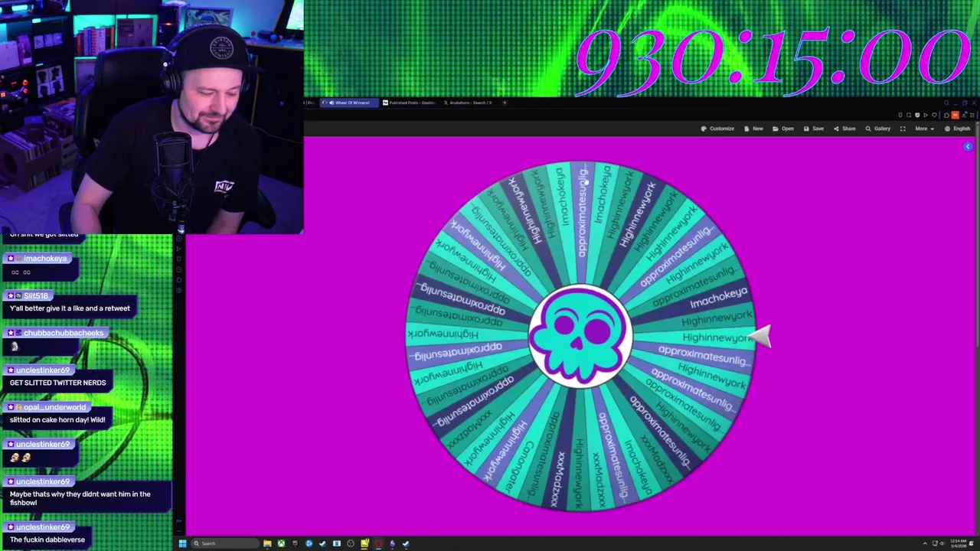The height and width of the screenshot is (551, 980).
Task: Click the orange browser extension icon
Action: click(x=955, y=115)
